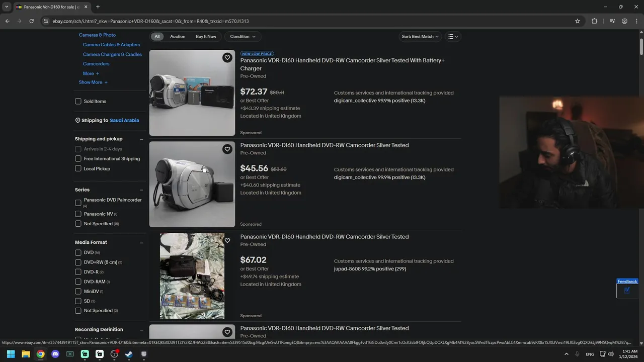
Task: Bookmark this page with the star icon
Action: point(578,21)
